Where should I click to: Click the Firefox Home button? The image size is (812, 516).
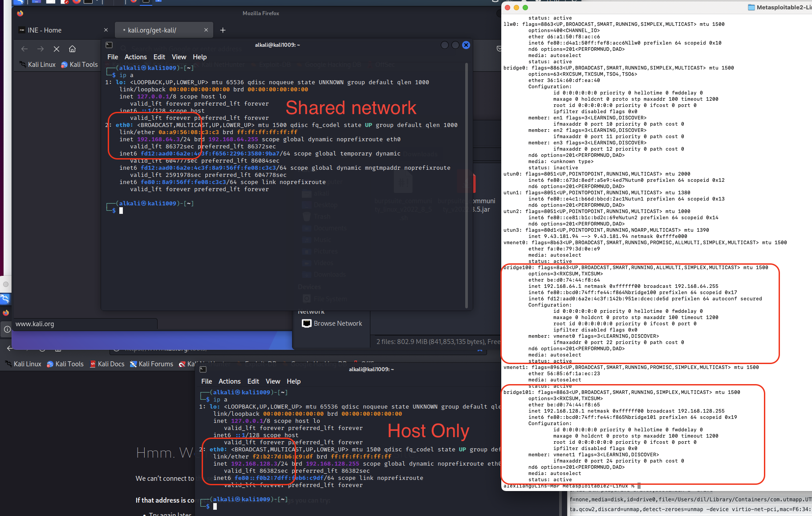[x=73, y=49]
